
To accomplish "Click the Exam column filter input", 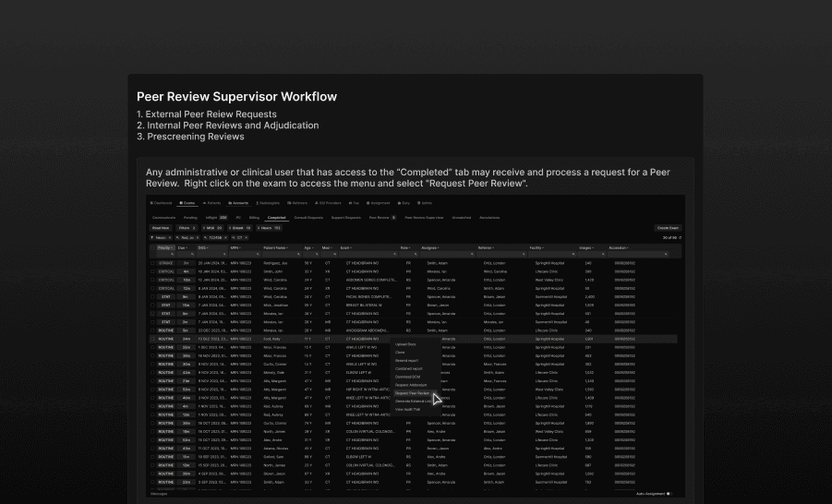I will (368, 254).
